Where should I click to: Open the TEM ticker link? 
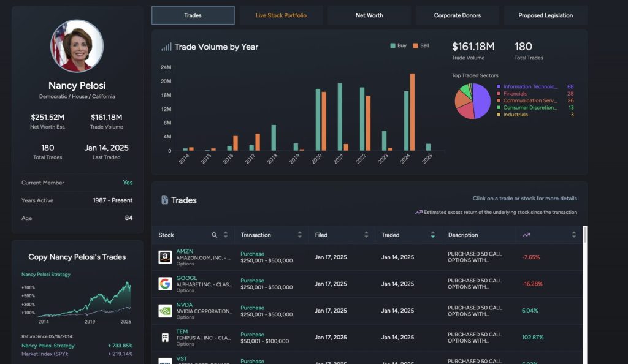click(x=182, y=332)
